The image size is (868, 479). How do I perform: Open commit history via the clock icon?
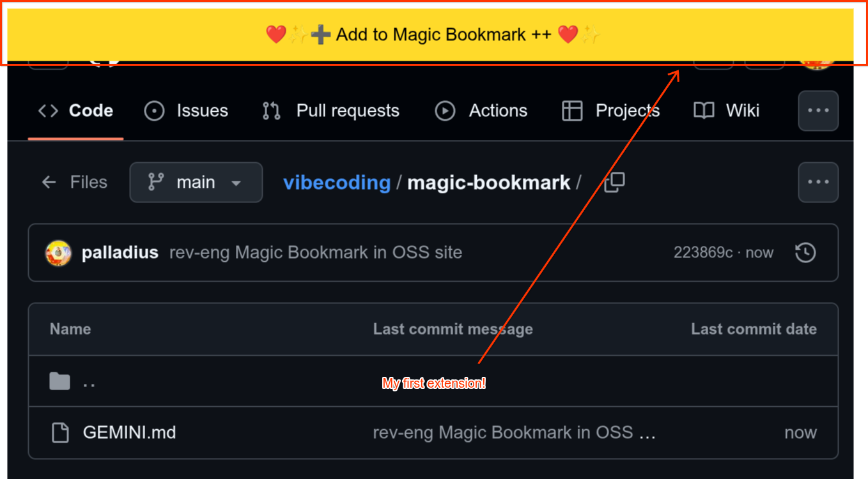tap(805, 253)
